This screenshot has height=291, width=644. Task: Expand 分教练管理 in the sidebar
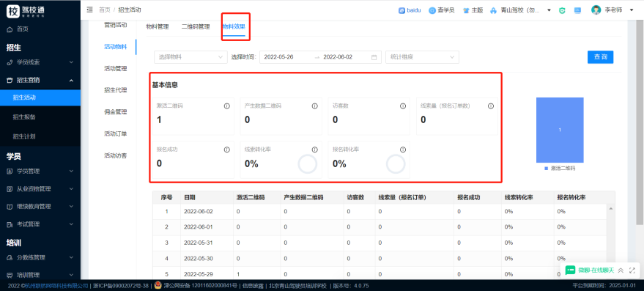pyautogui.click(x=40, y=258)
